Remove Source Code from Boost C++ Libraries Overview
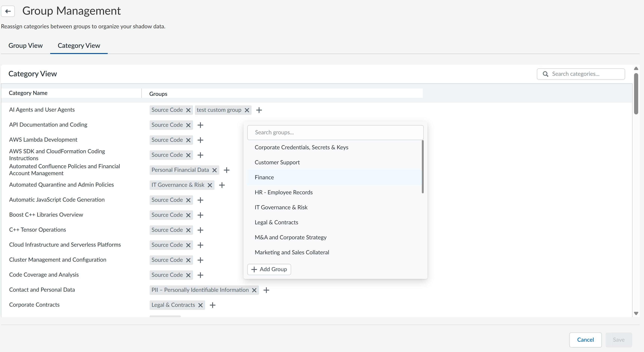The width and height of the screenshot is (644, 352). coord(188,215)
